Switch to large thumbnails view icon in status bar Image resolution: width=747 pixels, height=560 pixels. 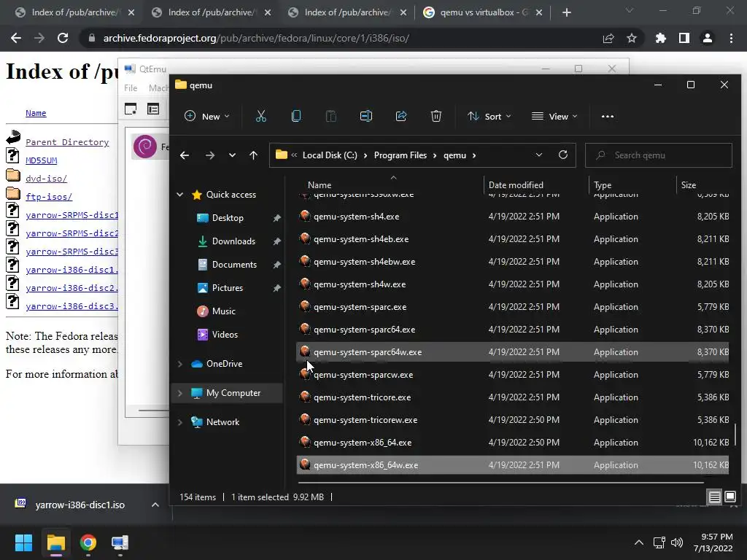click(x=729, y=497)
